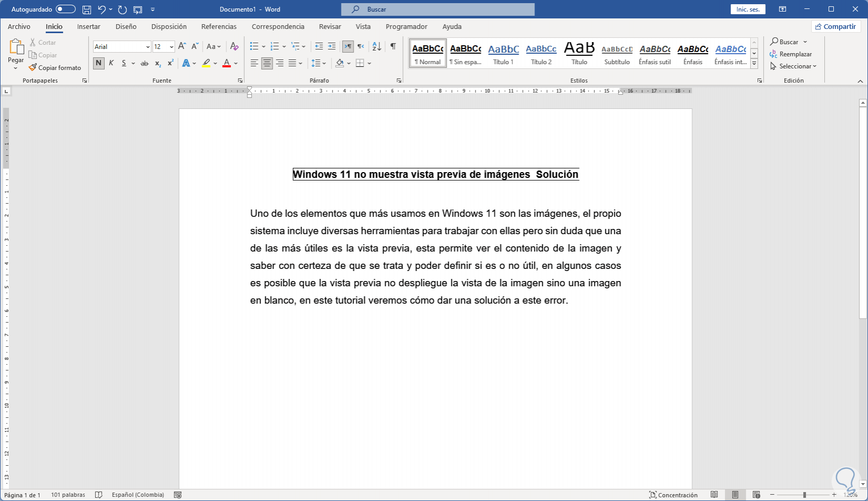This screenshot has height=501, width=868.
Task: Save the document with the floppy disk icon
Action: (x=87, y=9)
